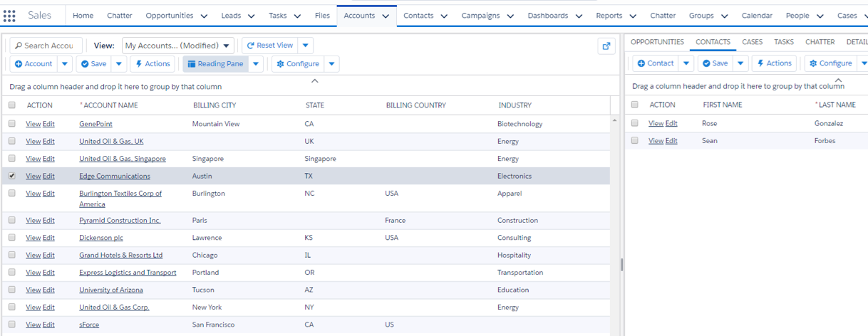Switch to the OPPORTUNITIES related tab
The height and width of the screenshot is (336, 868).
657,42
